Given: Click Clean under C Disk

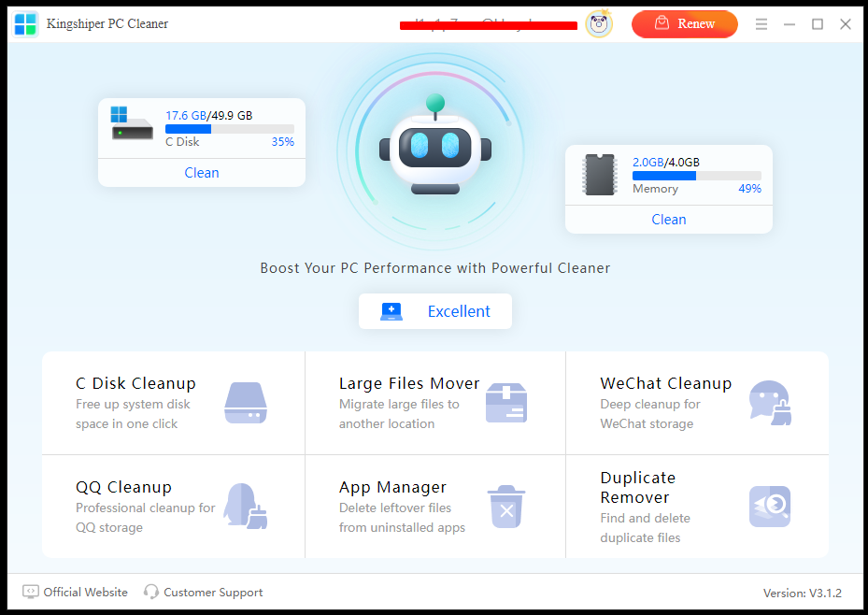Looking at the screenshot, I should click(x=202, y=173).
